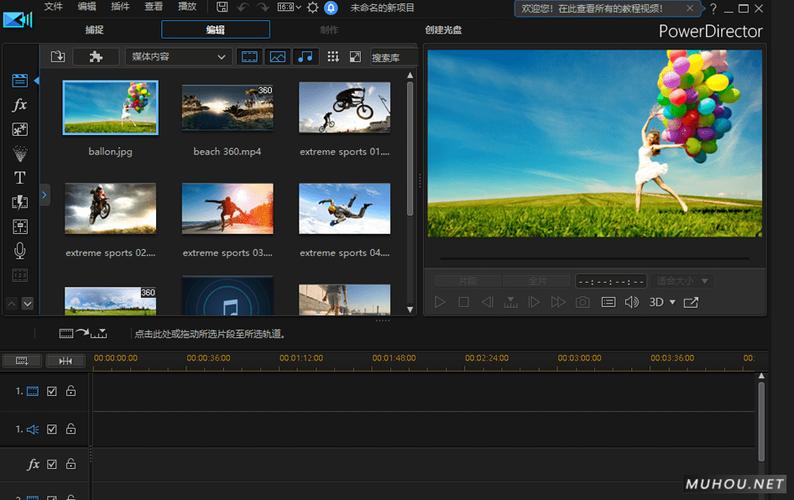The width and height of the screenshot is (794, 500).
Task: Open the Particle Room icon
Action: point(19,154)
